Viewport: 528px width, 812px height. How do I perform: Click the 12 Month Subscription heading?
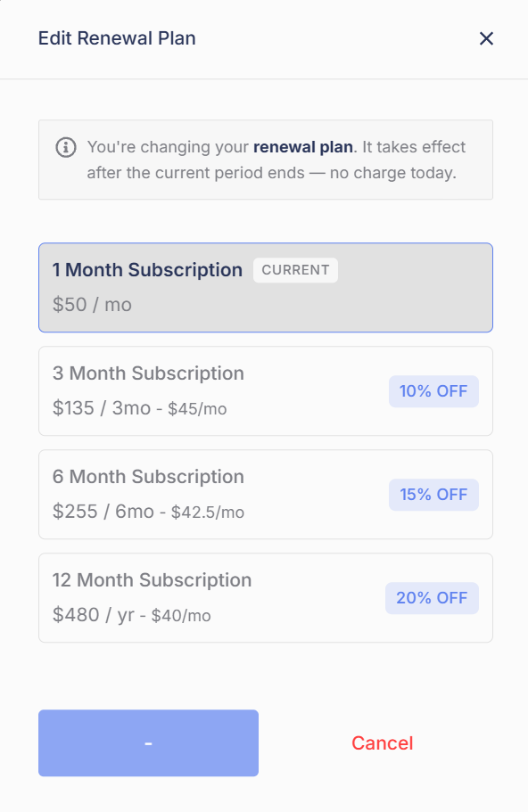152,580
